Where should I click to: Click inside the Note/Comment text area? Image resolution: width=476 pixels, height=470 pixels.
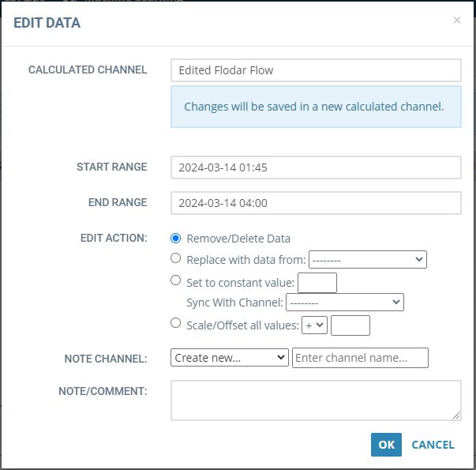click(316, 400)
